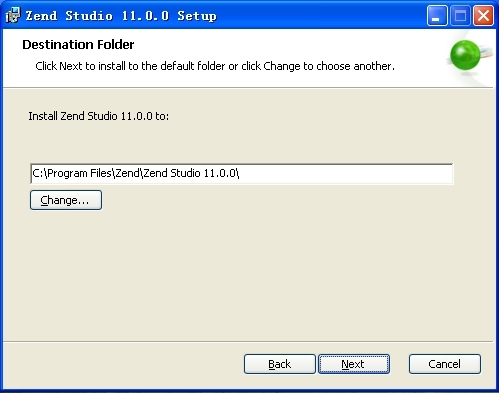
Task: Click into the installation path text field
Action: click(242, 173)
